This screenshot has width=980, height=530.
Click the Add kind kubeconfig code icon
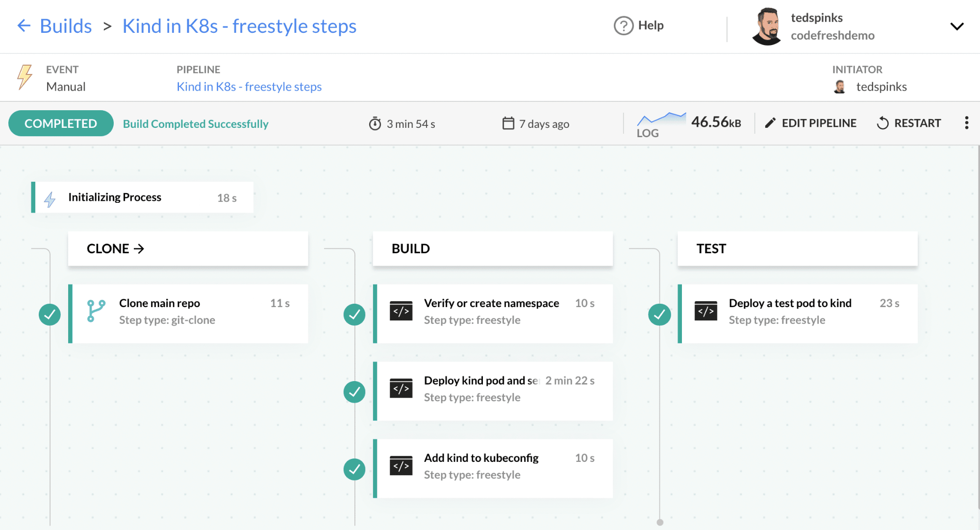point(401,466)
